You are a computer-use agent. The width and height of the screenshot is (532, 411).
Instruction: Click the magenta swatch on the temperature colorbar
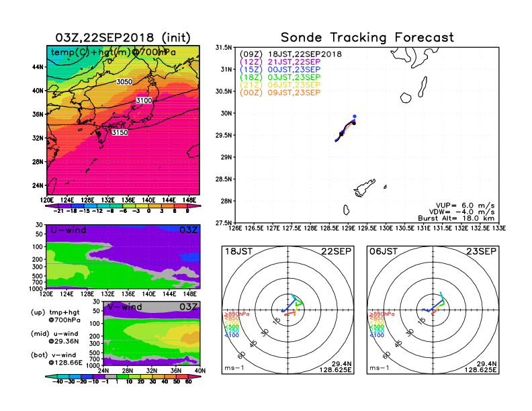tap(193, 205)
